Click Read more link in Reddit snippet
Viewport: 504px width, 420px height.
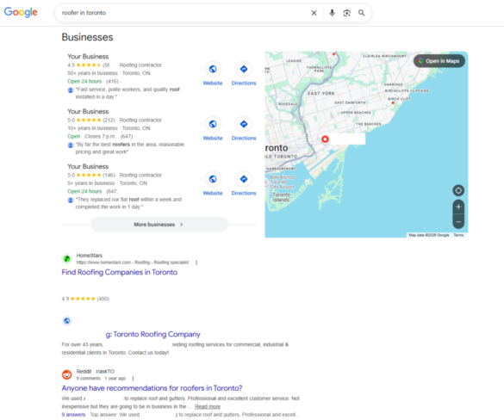coord(208,406)
